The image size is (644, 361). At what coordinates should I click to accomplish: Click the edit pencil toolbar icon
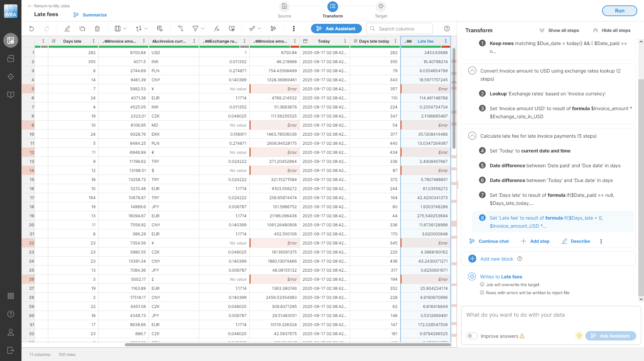[x=67, y=29]
